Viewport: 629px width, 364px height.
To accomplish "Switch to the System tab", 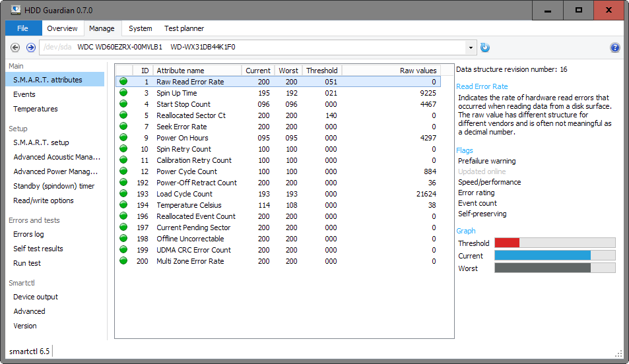I will 141,28.
